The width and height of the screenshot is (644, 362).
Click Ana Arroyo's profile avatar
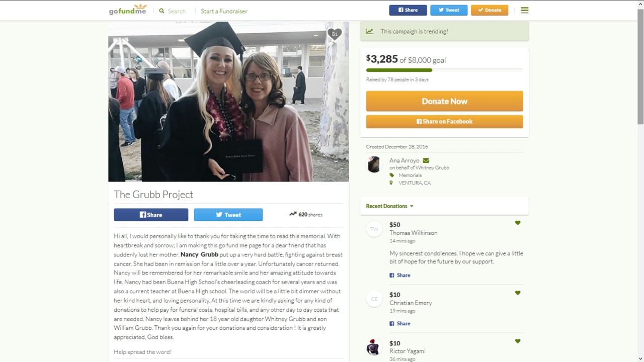pos(374,164)
